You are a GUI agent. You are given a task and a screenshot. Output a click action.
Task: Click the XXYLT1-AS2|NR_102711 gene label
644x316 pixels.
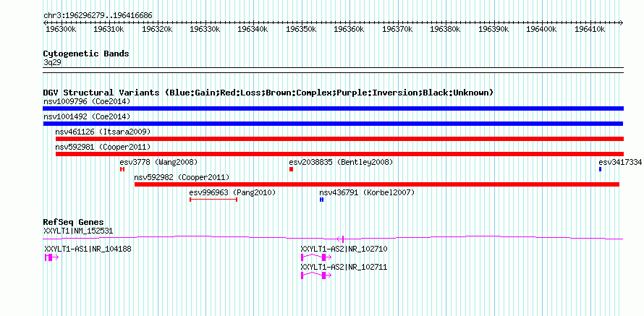(x=344, y=267)
